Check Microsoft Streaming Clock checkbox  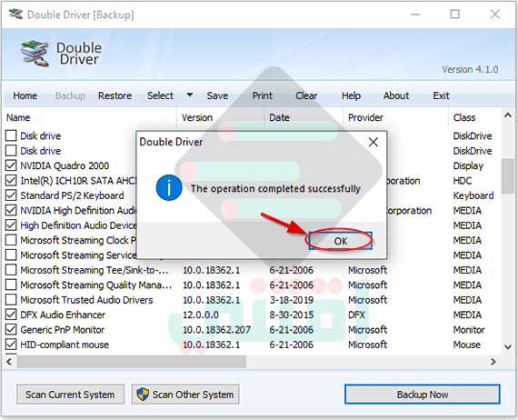click(x=11, y=240)
